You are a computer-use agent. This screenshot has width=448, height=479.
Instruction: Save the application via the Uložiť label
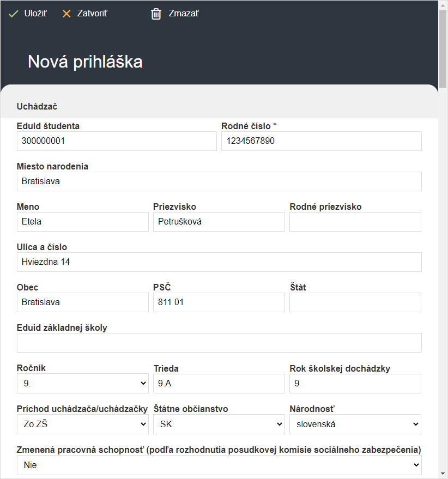35,14
